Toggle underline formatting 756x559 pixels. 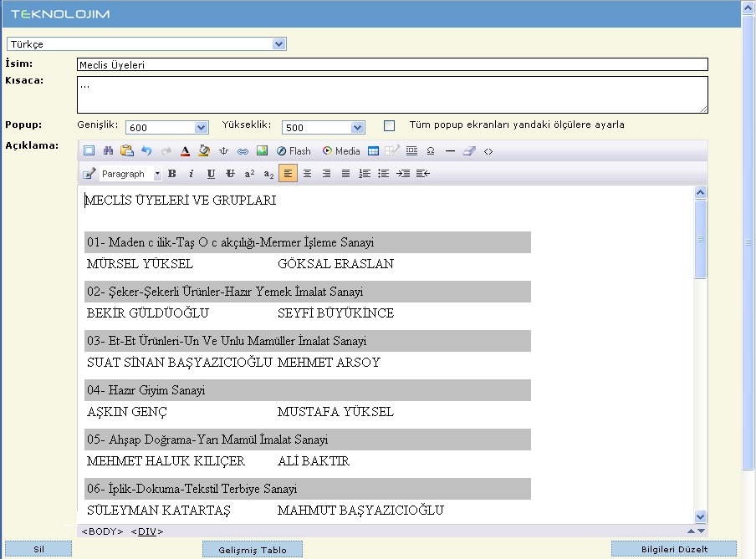coord(211,174)
